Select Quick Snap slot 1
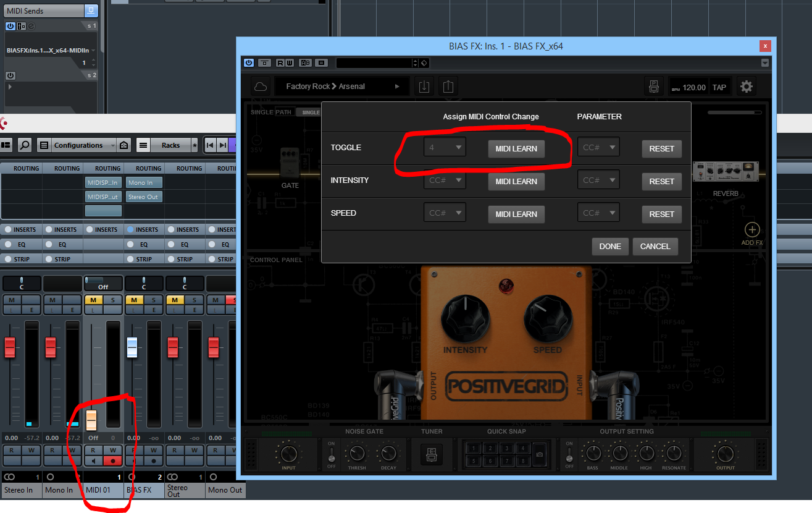Image resolution: width=812 pixels, height=513 pixels. [474, 449]
